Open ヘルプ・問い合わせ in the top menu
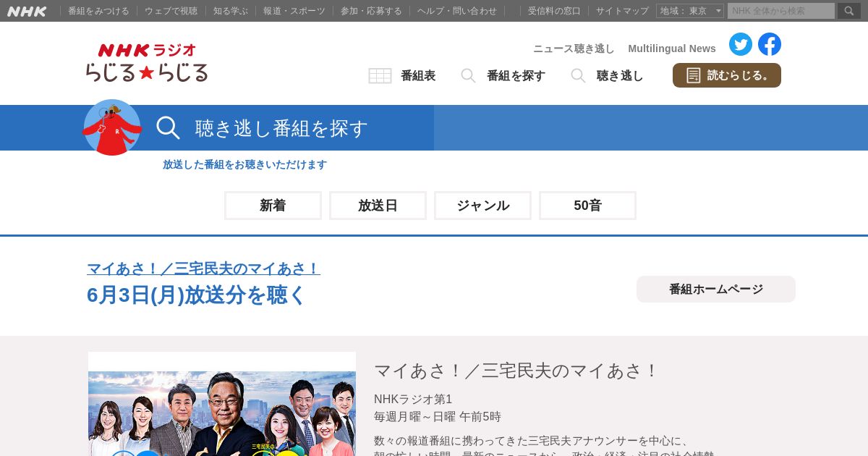Screen dimensions: 868x456 point(457,11)
